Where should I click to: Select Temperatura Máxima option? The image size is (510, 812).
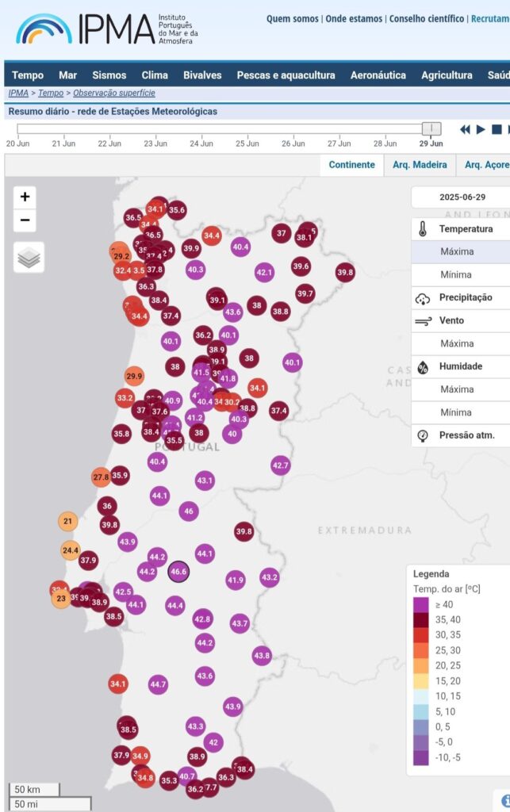(460, 251)
